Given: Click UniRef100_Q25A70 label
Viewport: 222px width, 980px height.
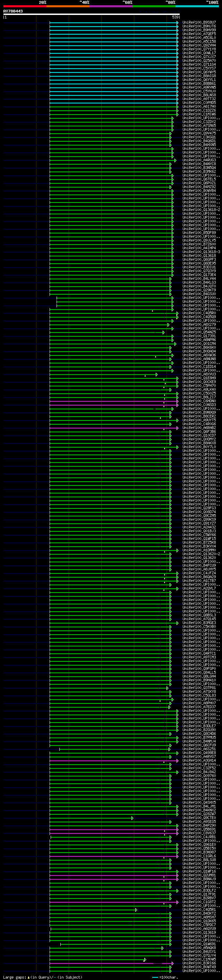Looking at the screenshot, I should coord(199,60).
